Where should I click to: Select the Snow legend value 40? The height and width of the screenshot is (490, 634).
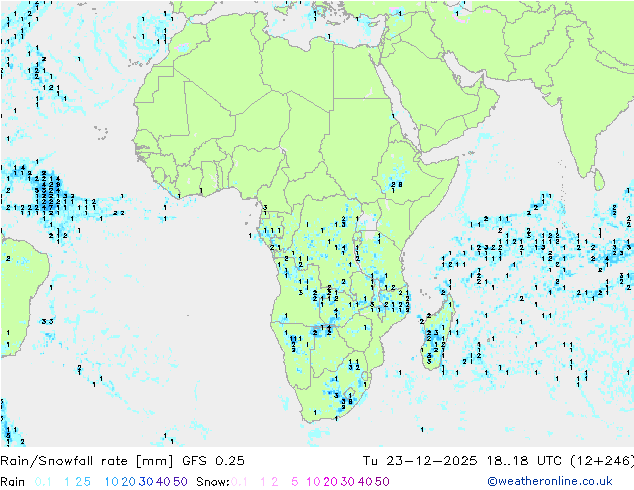(x=365, y=482)
